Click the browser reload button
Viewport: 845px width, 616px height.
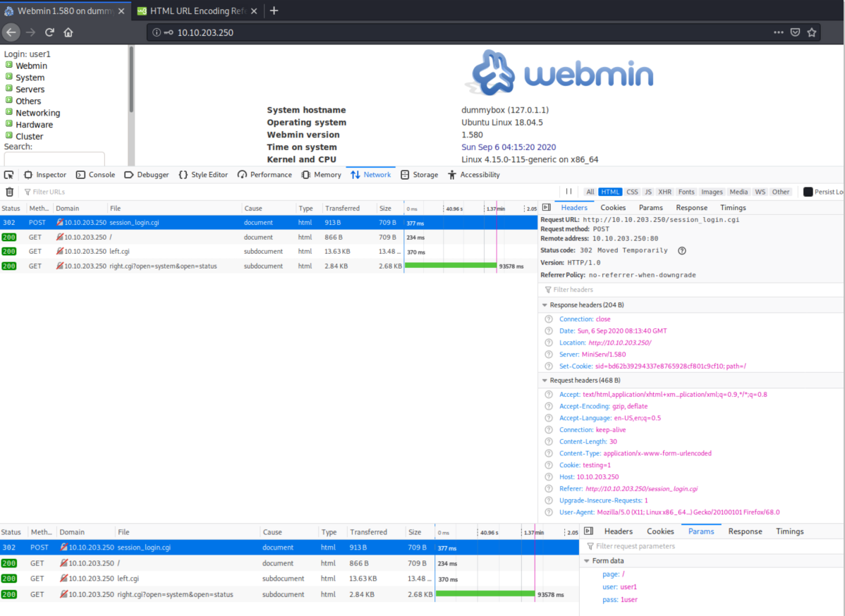pos(49,32)
